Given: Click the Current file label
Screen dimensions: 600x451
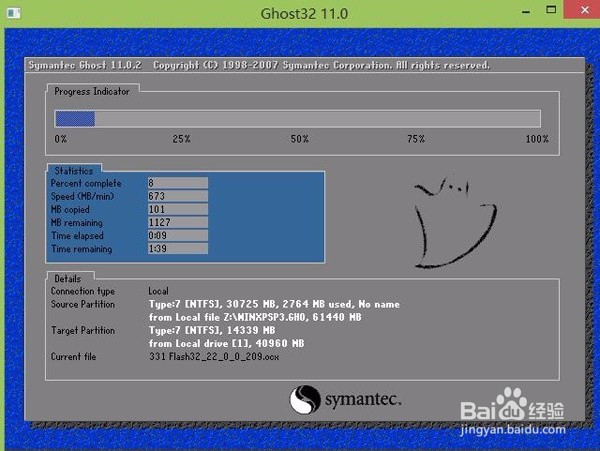Looking at the screenshot, I should tap(73, 357).
